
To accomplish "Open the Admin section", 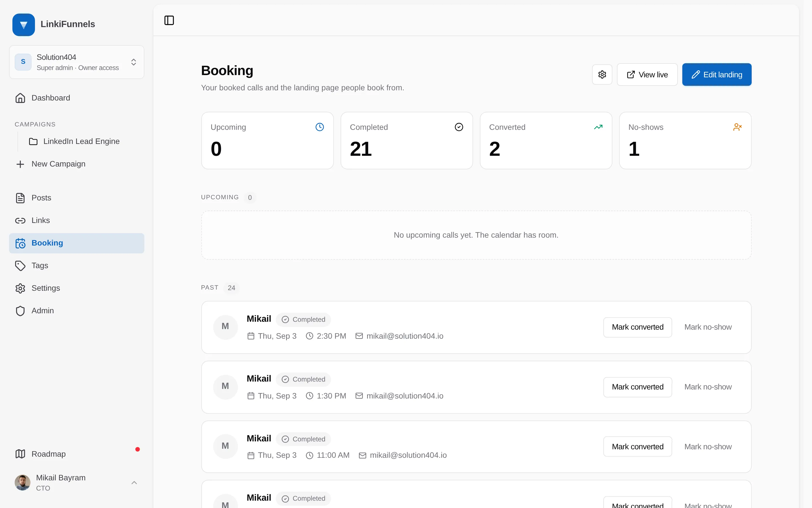I will (x=76, y=311).
